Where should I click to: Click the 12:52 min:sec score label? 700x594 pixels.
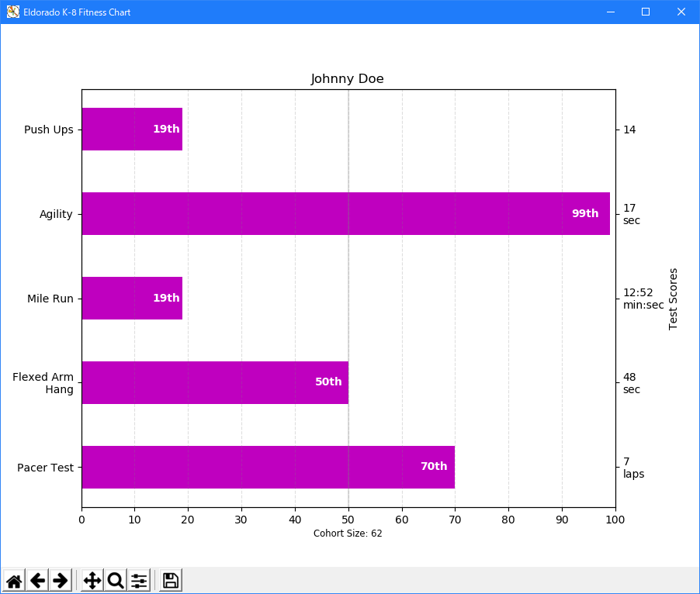click(643, 299)
